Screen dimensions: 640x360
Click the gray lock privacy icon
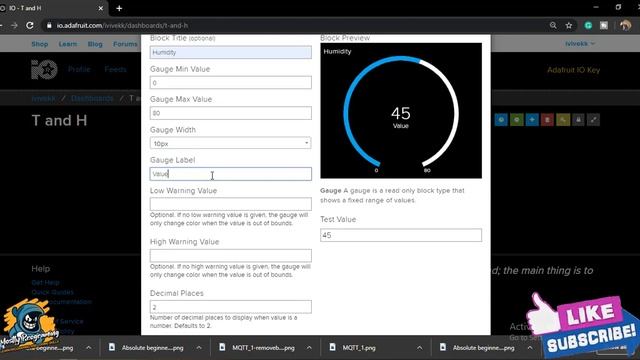coord(578,120)
